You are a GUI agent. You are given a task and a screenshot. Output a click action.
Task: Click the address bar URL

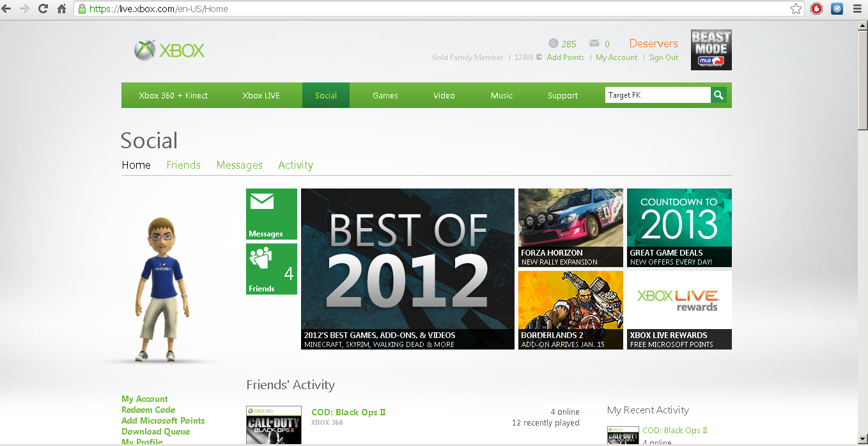(159, 9)
